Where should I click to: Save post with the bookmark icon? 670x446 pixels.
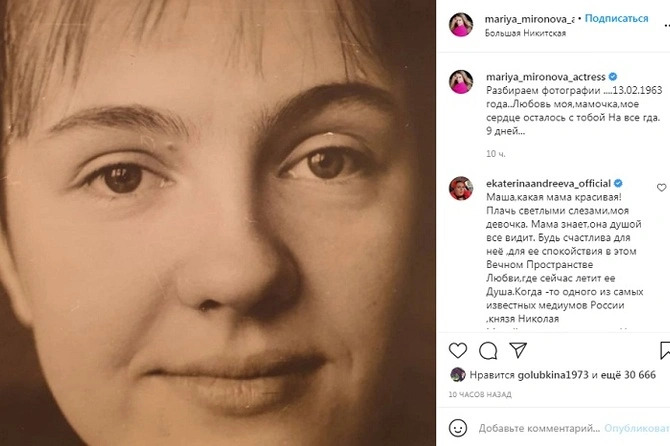coord(664,351)
